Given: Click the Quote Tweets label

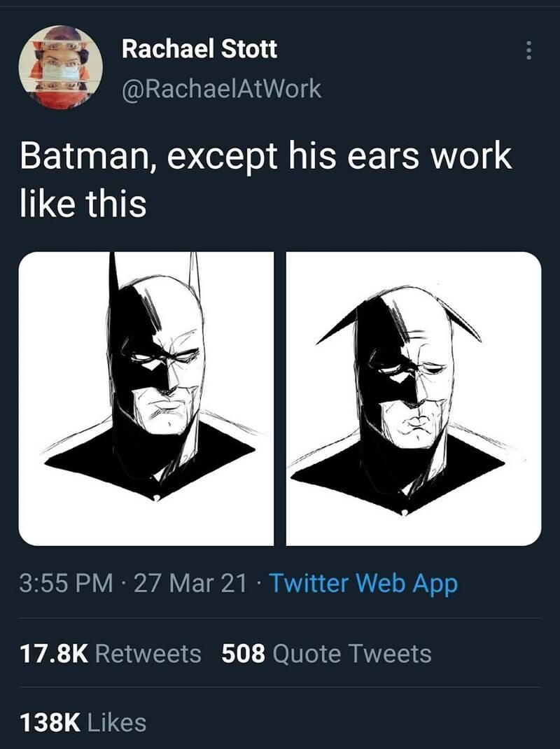Looking at the screenshot, I should [351, 654].
